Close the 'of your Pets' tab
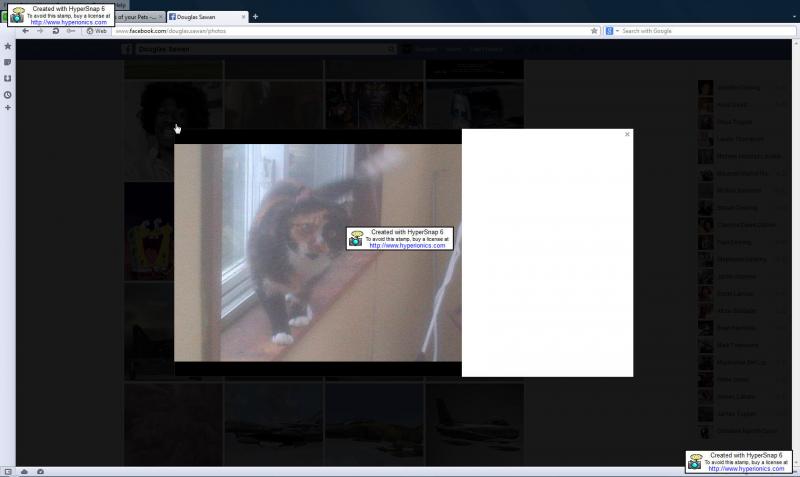Screen dimensions: 800x477 (x=160, y=17)
